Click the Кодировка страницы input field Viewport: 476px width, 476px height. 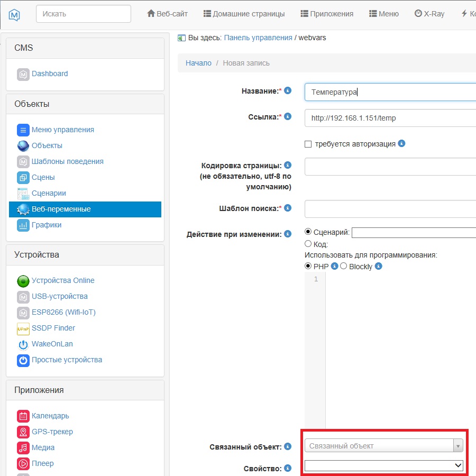(x=390, y=167)
